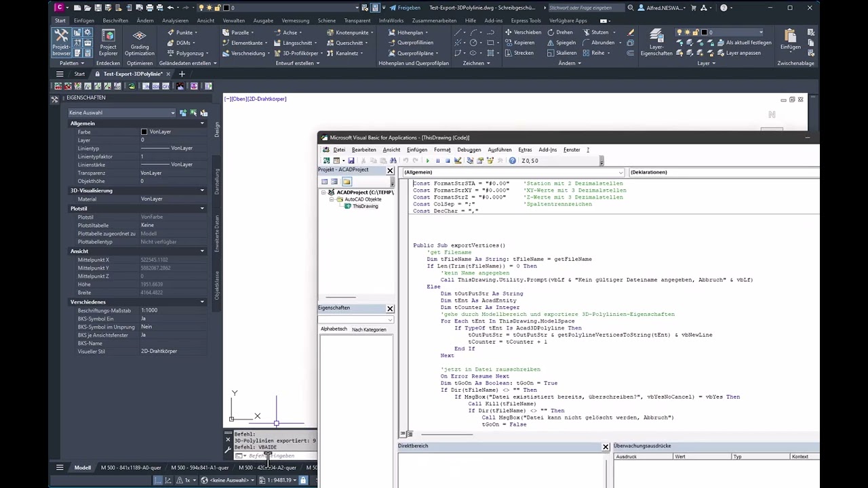
Task: Select the Drehen rotate tool
Action: pyautogui.click(x=559, y=33)
